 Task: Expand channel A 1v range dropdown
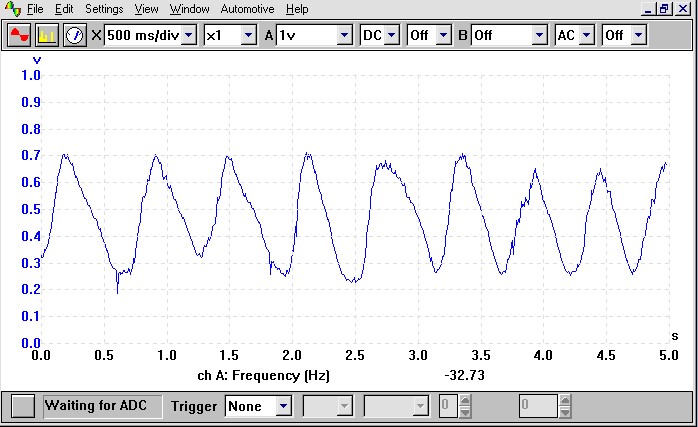344,35
